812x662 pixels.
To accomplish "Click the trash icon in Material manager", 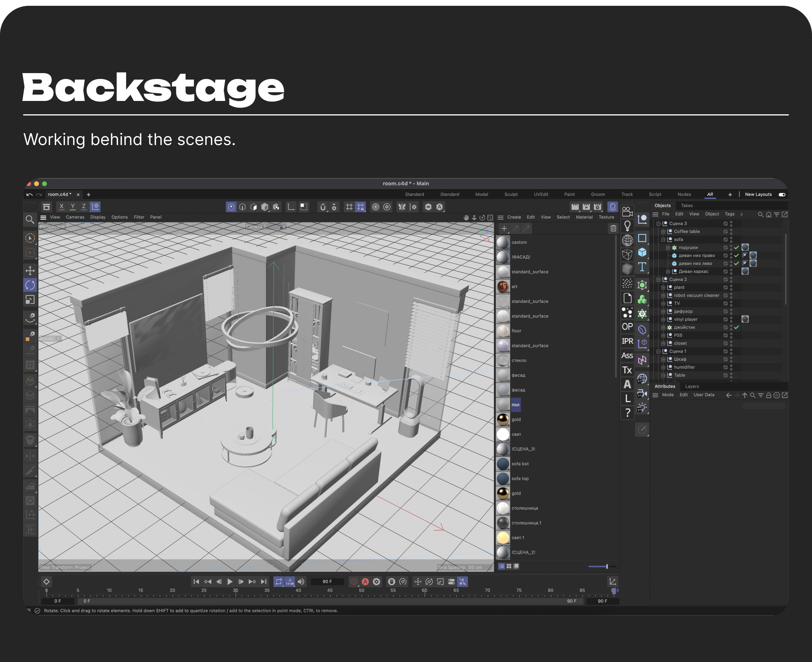I will click(613, 228).
